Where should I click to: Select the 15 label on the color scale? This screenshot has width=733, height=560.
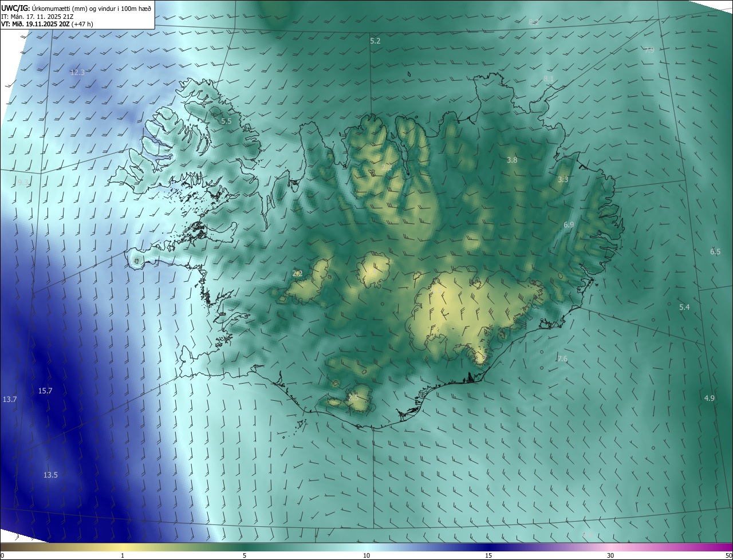488,555
